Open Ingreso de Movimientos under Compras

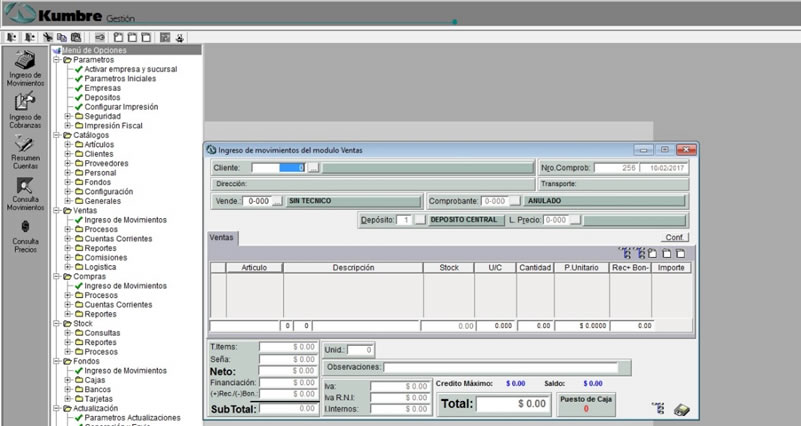(125, 286)
